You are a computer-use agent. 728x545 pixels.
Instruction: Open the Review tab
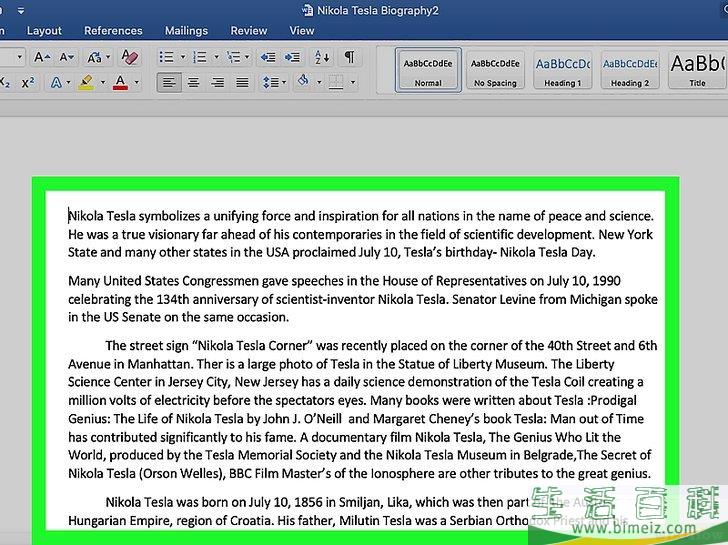pyautogui.click(x=249, y=31)
